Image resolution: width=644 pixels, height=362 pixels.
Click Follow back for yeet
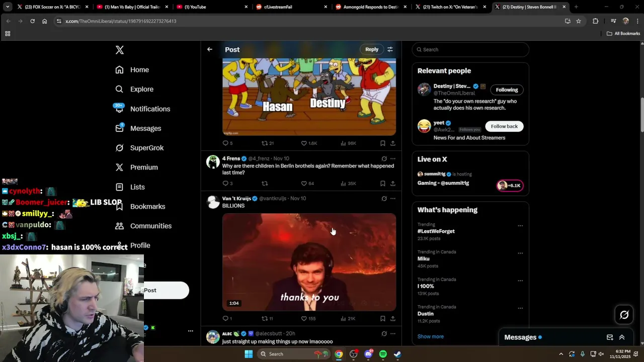click(x=504, y=126)
